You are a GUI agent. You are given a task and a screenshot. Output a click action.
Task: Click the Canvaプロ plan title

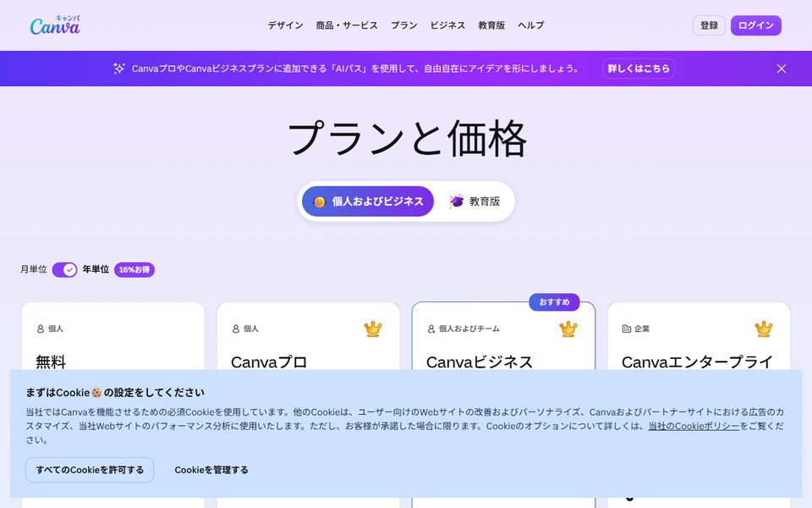coord(269,362)
